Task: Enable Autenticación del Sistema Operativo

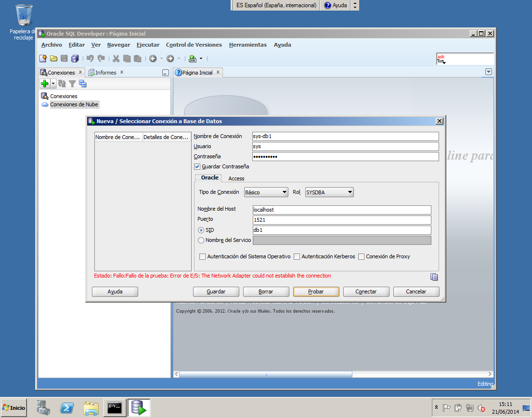Action: point(203,257)
